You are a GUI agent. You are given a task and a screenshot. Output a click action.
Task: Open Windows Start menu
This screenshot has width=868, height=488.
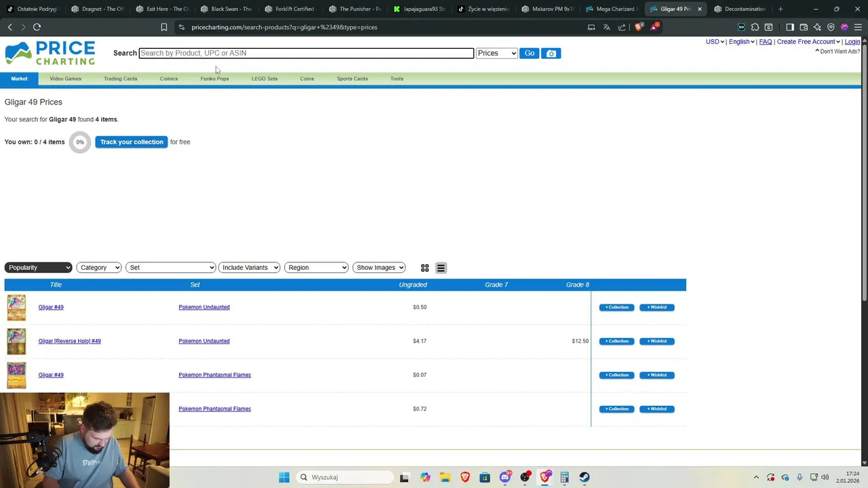[x=284, y=477]
